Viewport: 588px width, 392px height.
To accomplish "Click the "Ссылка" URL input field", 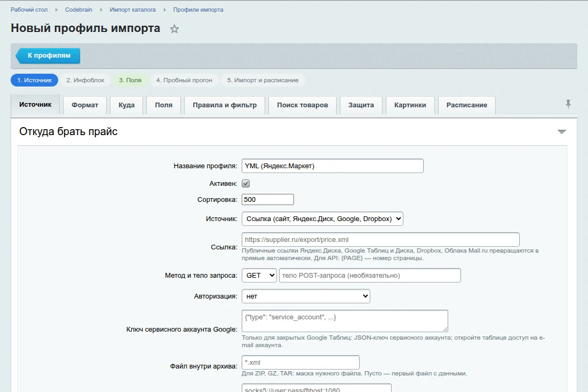I will (380, 240).
